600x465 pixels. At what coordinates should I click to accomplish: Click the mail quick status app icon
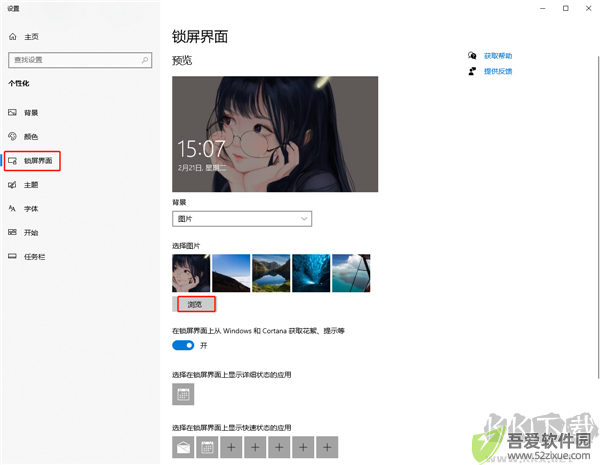coord(183,447)
